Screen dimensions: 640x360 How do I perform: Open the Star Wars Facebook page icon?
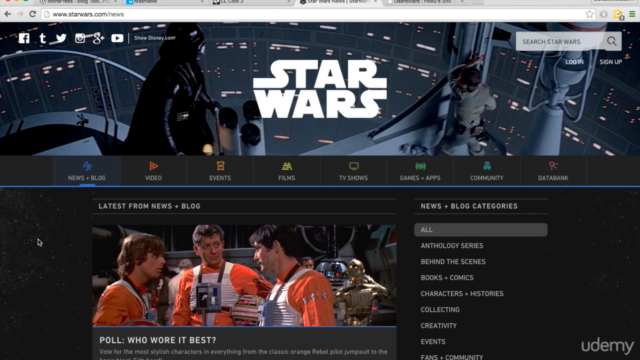[x=24, y=38]
